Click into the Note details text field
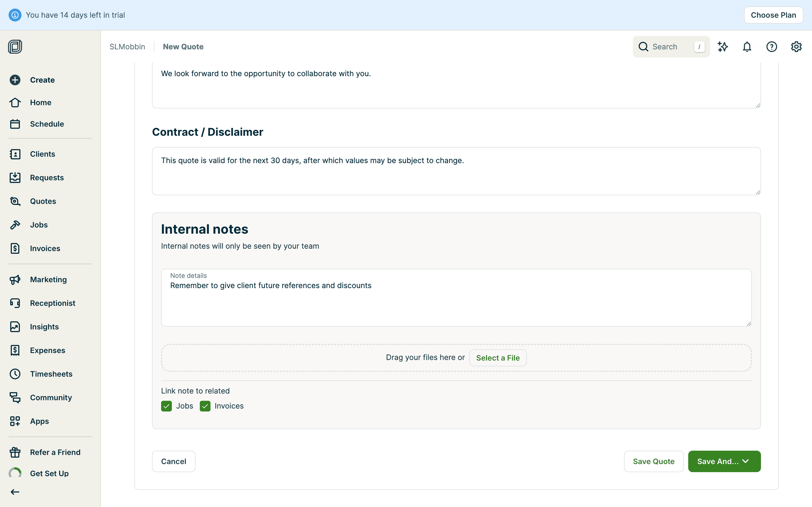 tap(456, 302)
